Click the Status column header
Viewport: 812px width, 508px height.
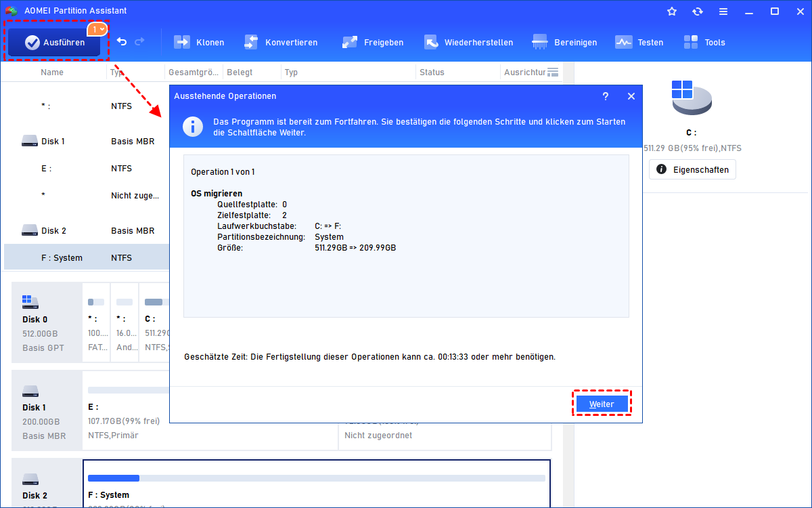click(x=432, y=72)
